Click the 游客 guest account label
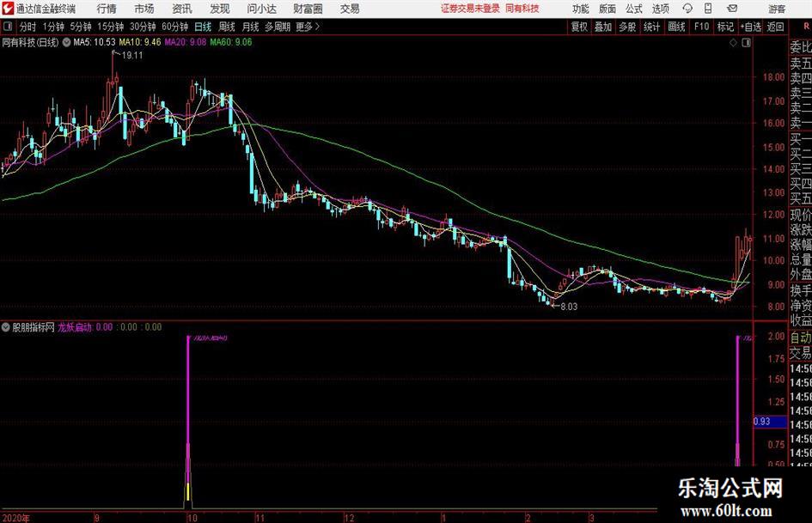812x523 pixels. [x=776, y=9]
